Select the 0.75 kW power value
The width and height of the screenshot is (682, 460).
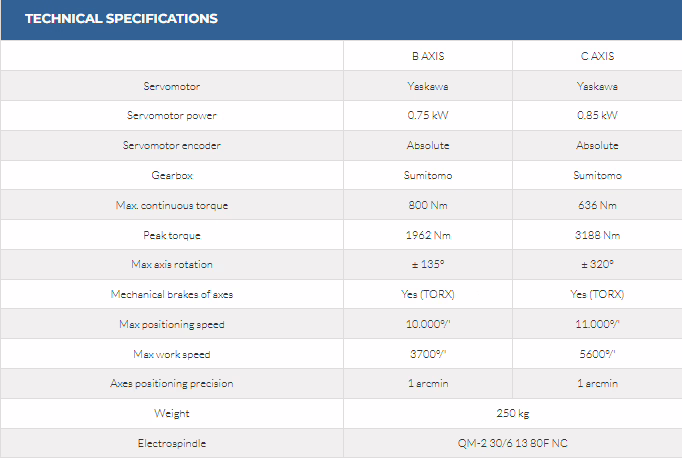pyautogui.click(x=427, y=116)
